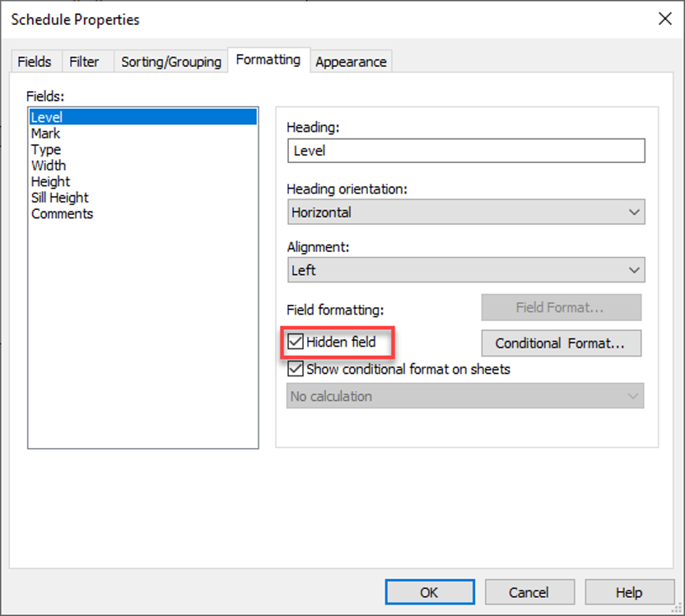The image size is (685, 616).
Task: Uncheck the Hidden field checkbox
Action: [x=296, y=341]
